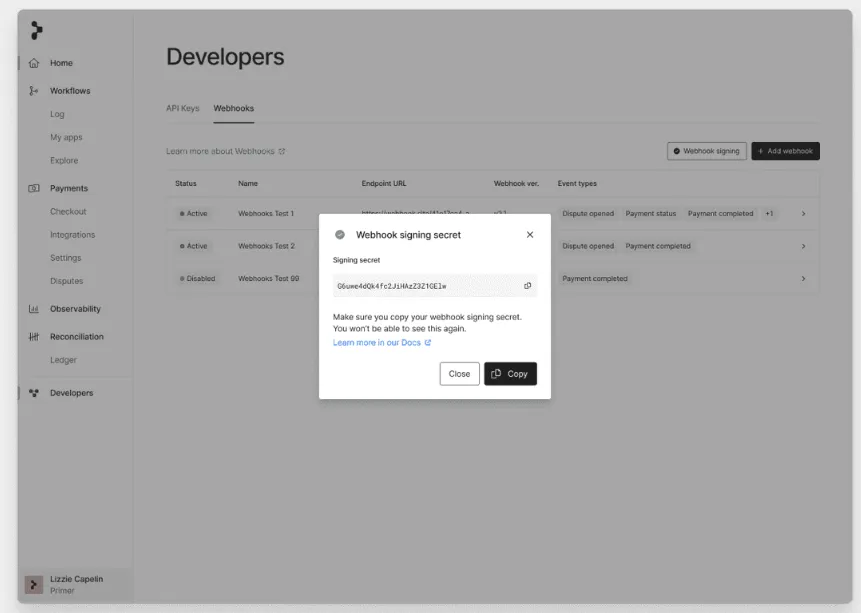Go to Log under Workflows
The width and height of the screenshot is (861, 613).
(x=57, y=114)
